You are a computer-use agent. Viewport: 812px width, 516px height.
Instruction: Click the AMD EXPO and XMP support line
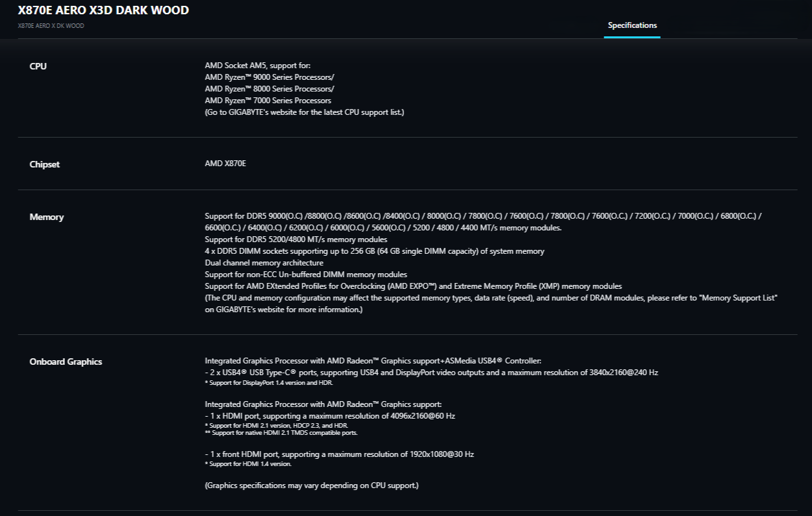(413, 286)
